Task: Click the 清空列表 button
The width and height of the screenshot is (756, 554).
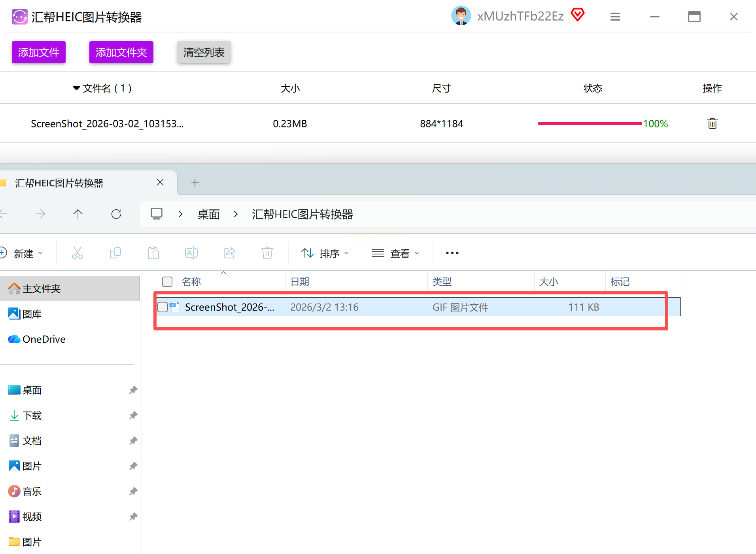Action: coord(204,52)
